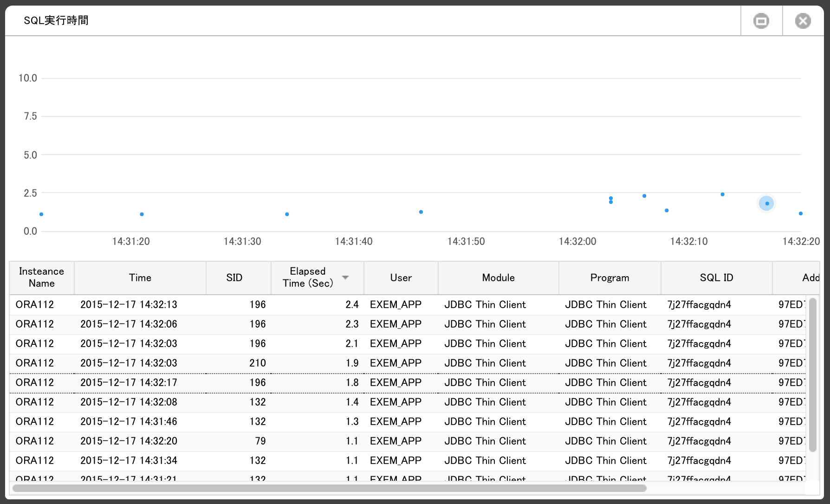The width and height of the screenshot is (830, 504).
Task: Select the row with time 2015-12-17 14:32:17
Action: [x=408, y=383]
